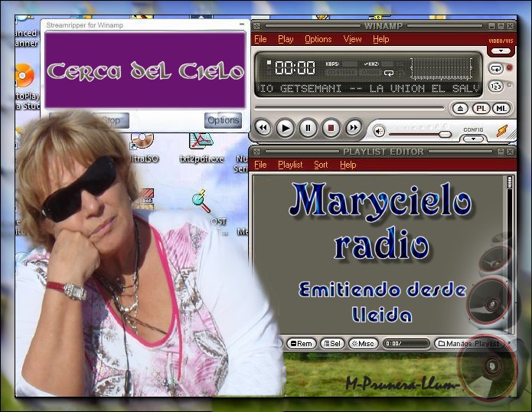Expand the VIDEO/VIS drawer arrow

(501, 51)
